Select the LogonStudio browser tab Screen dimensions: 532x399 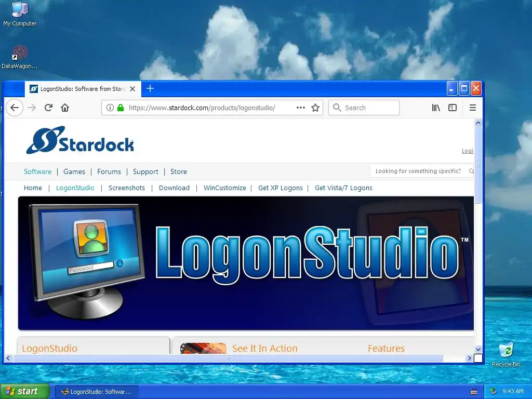[x=83, y=89]
